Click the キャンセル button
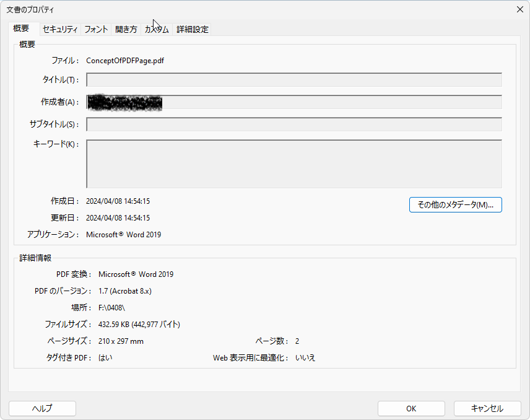 487,408
